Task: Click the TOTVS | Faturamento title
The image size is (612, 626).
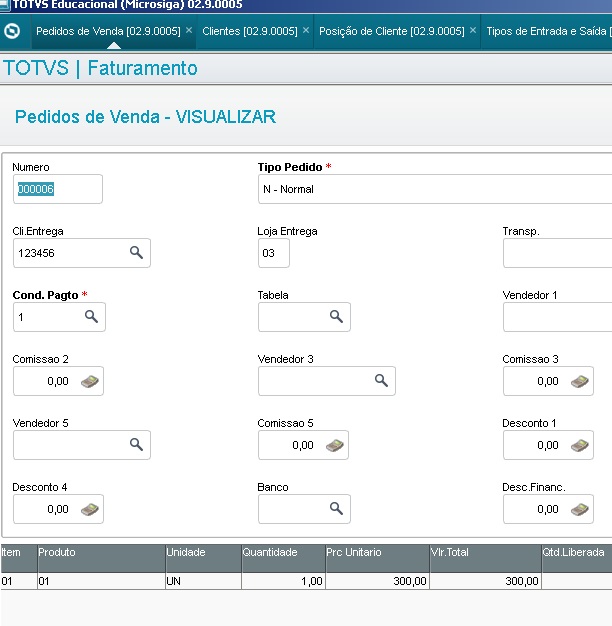Action: 100,68
